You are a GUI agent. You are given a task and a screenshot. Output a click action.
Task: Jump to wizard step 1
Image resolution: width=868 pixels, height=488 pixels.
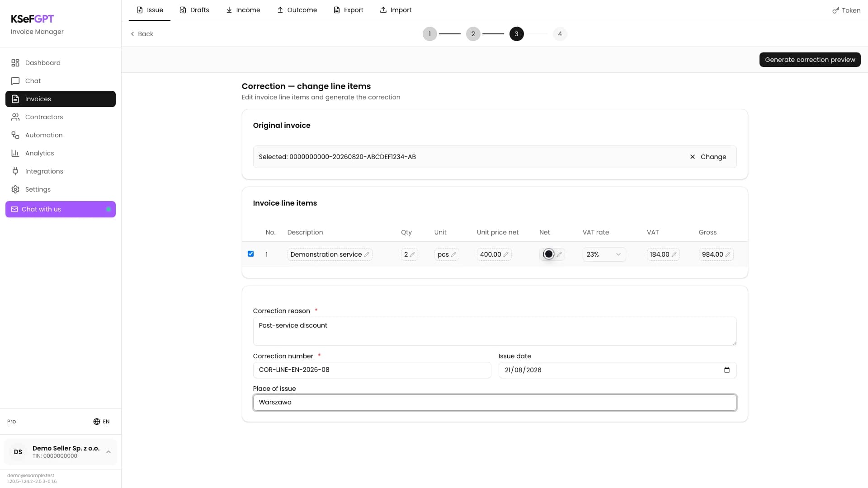pyautogui.click(x=429, y=34)
